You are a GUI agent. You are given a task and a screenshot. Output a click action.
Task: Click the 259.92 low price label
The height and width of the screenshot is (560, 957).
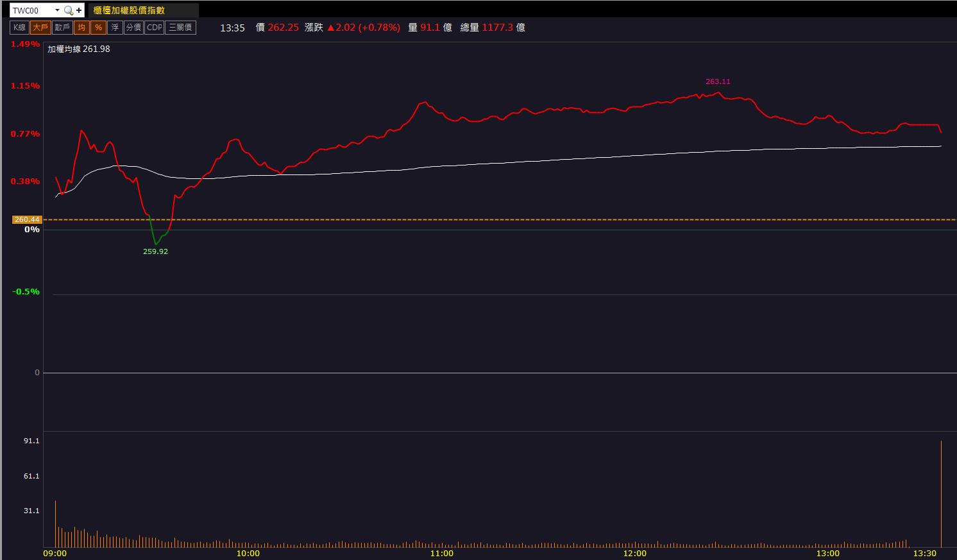155,251
